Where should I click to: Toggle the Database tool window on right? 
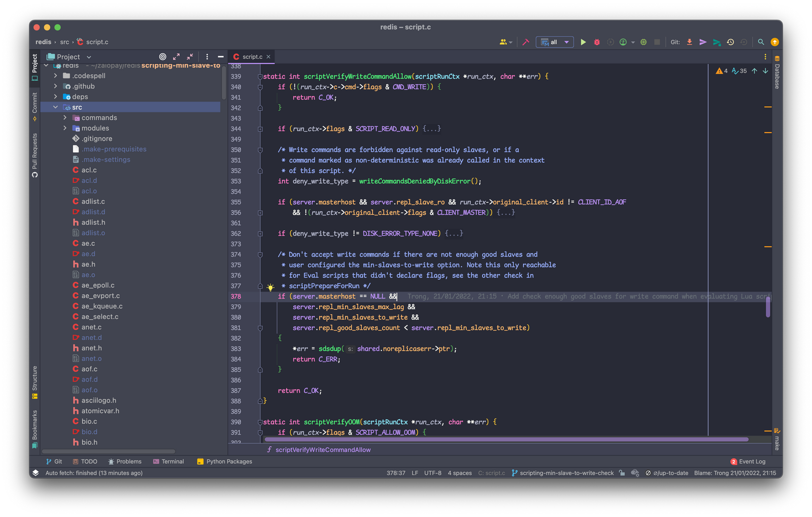click(777, 72)
